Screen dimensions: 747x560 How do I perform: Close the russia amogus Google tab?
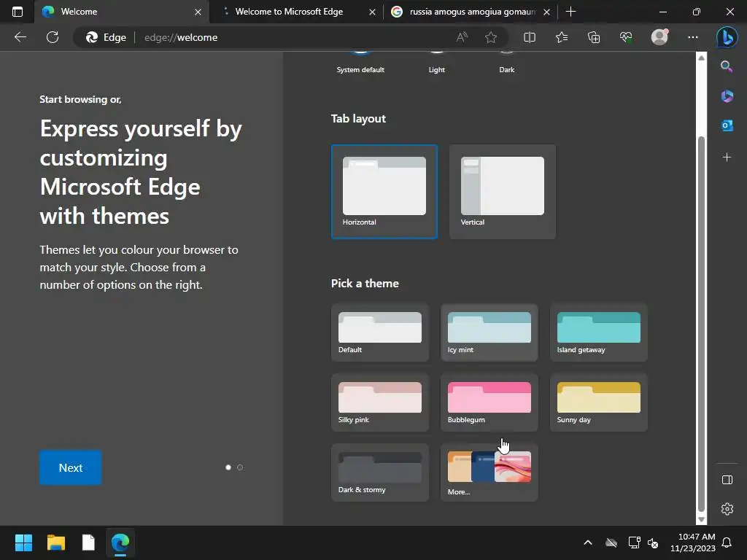click(x=546, y=12)
